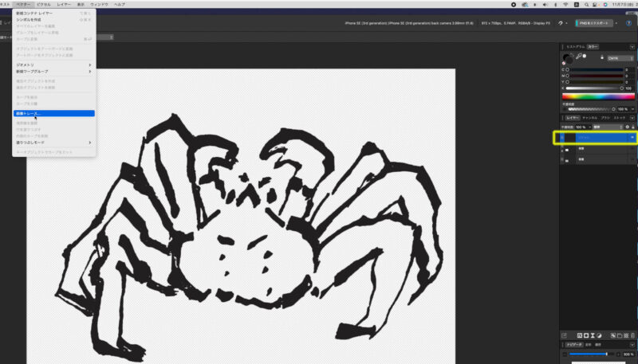Open the color panel options menu

[x=632, y=47]
